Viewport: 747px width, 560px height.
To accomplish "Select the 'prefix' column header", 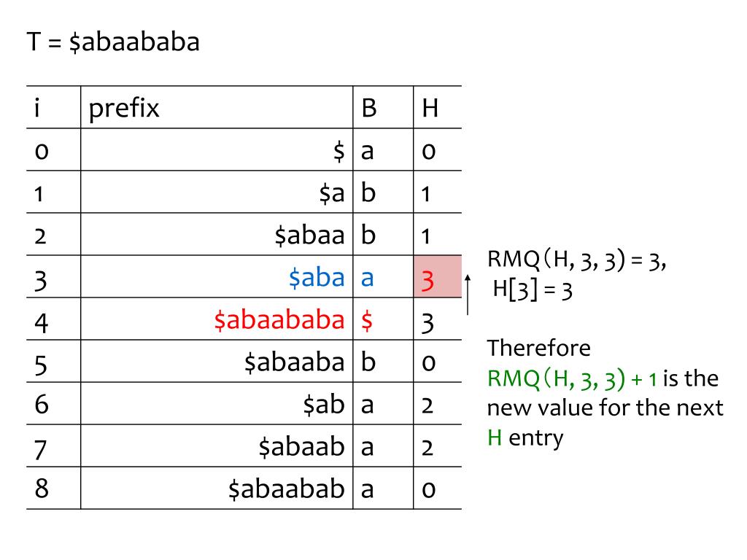I will pyautogui.click(x=124, y=109).
